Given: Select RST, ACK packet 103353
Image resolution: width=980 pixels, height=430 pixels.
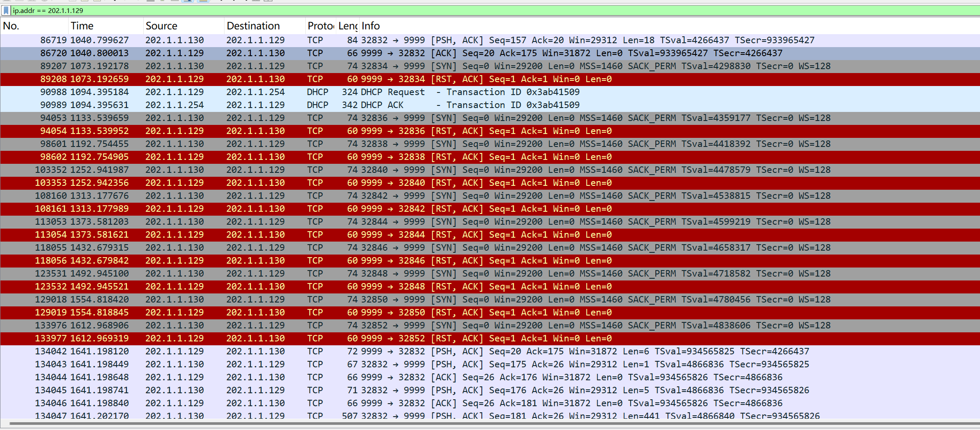Looking at the screenshot, I should (490, 183).
